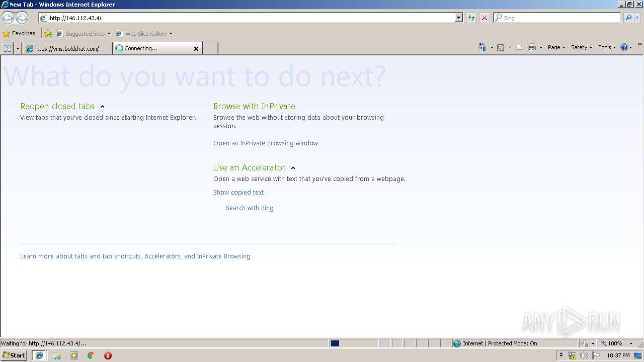Click the Refresh page icon
Image resolution: width=644 pixels, height=362 pixels.
(x=471, y=18)
